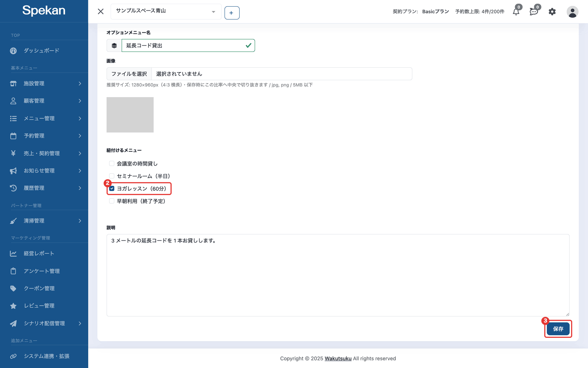Close the form with the X icon

point(101,11)
